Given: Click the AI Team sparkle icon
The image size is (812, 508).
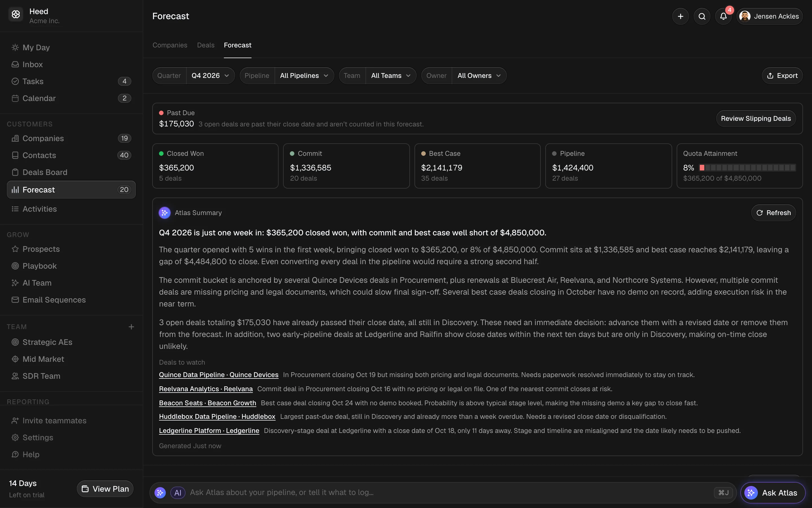Looking at the screenshot, I should tap(15, 283).
